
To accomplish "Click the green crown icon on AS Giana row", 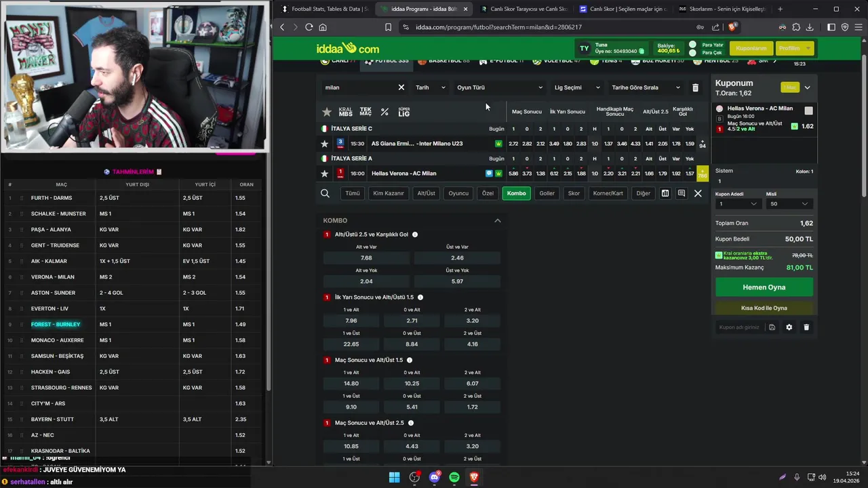I will click(x=498, y=144).
